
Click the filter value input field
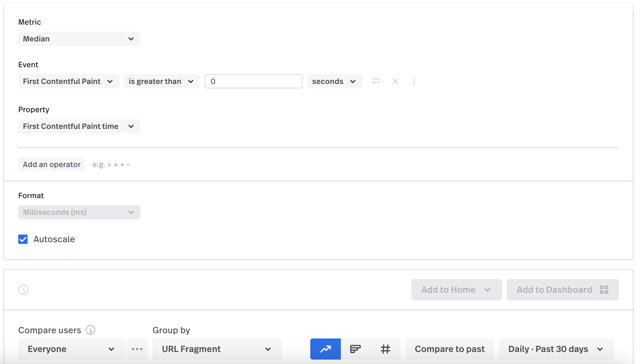(253, 81)
